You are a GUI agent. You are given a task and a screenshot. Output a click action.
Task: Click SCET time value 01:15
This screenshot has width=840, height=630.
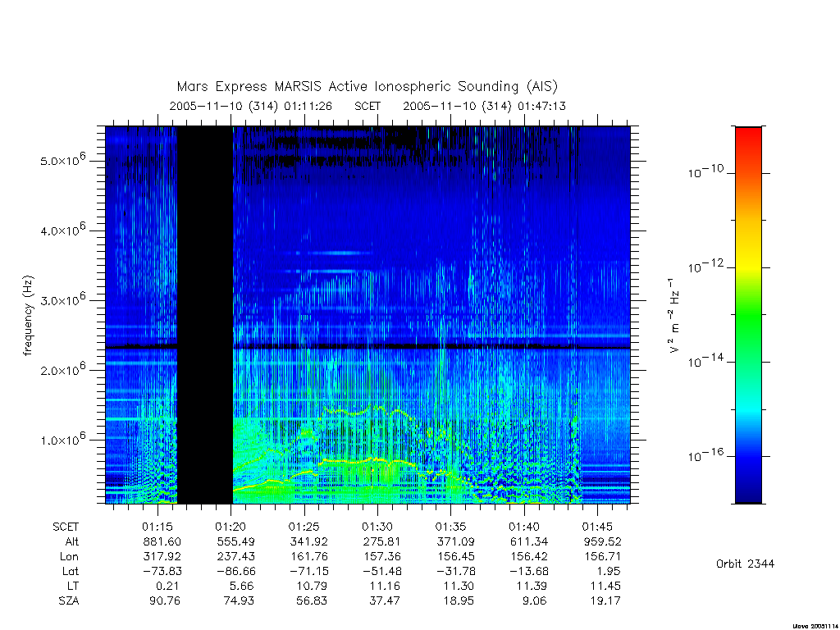coord(157,527)
